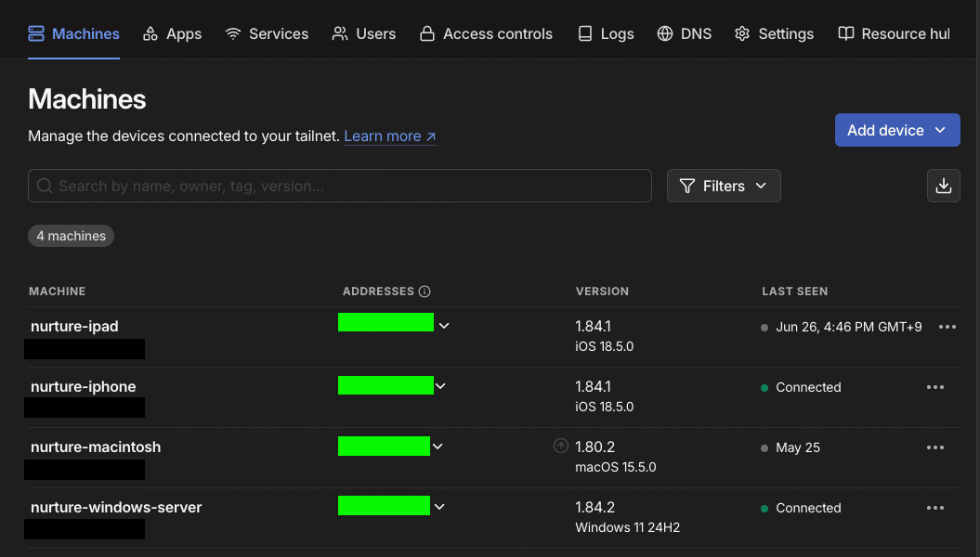Expand the nurture-windows-server address chevron
980x557 pixels.
439,507
